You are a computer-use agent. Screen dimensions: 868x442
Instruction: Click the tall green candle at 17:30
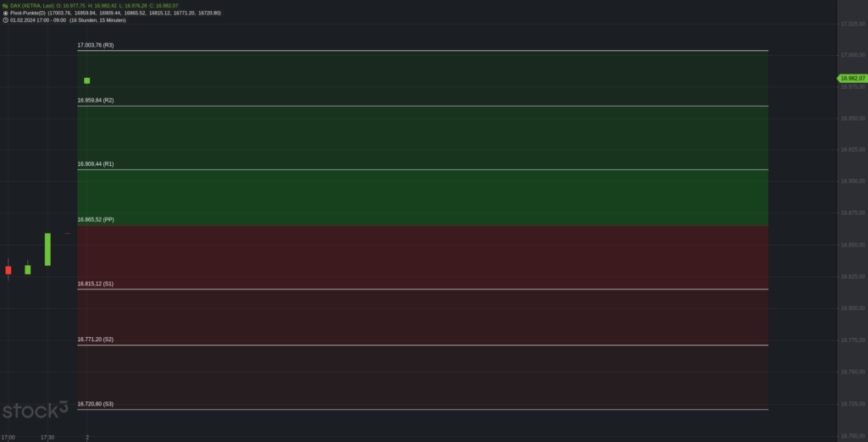coord(47,250)
